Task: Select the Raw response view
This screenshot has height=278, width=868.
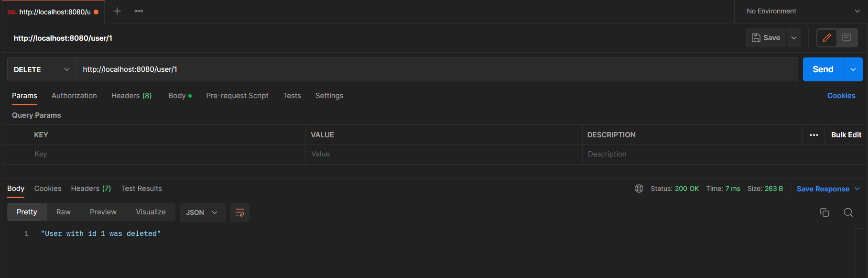Action: pos(64,212)
